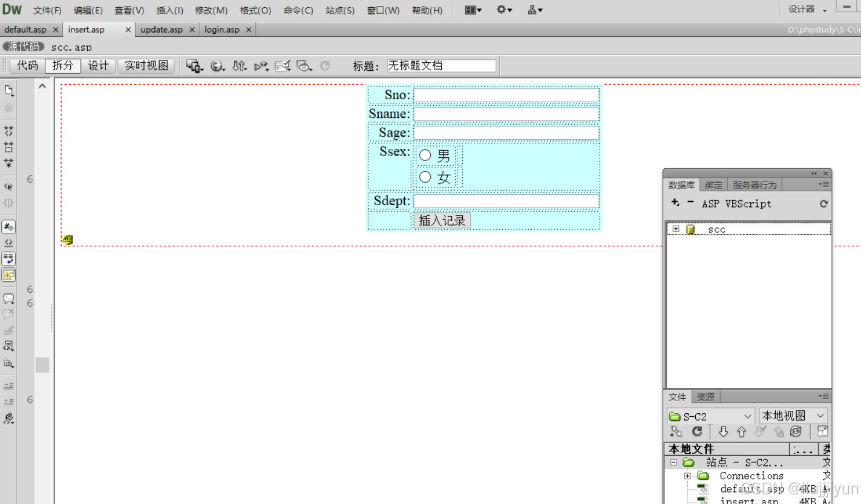The height and width of the screenshot is (504, 861).
Task: Expand All icon in coding toolbar
Action: coord(8,163)
